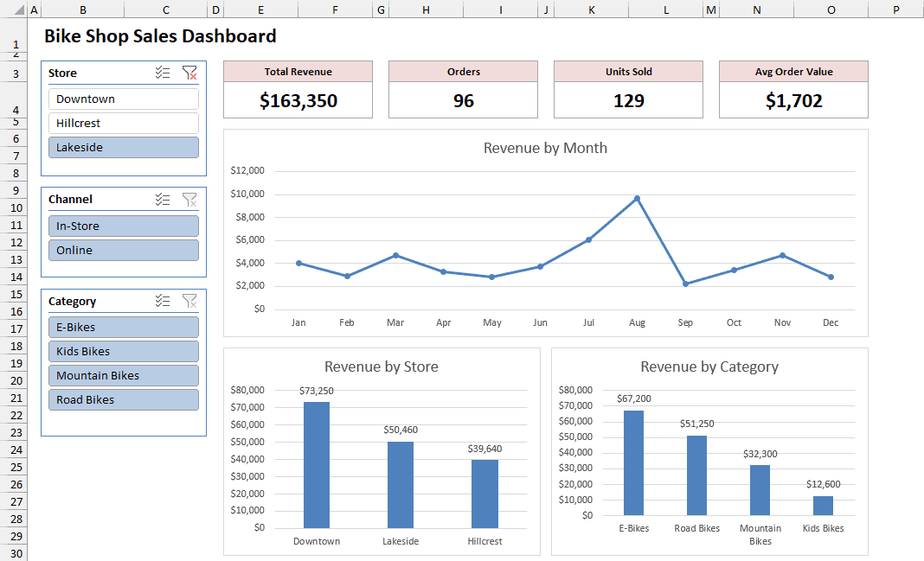The image size is (924, 561).
Task: Toggle the Kids Bikes category filter
Action: 124,352
